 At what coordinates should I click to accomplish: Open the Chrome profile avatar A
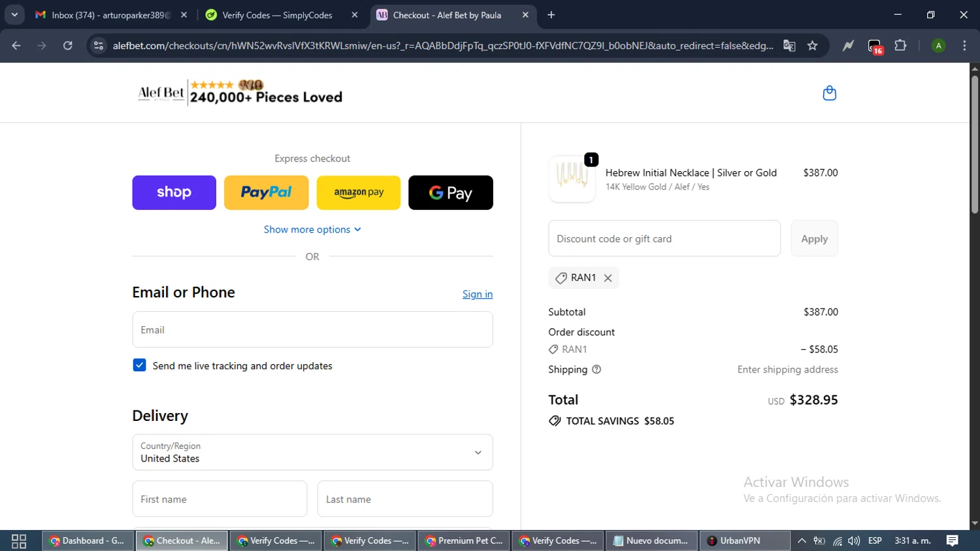point(938,46)
